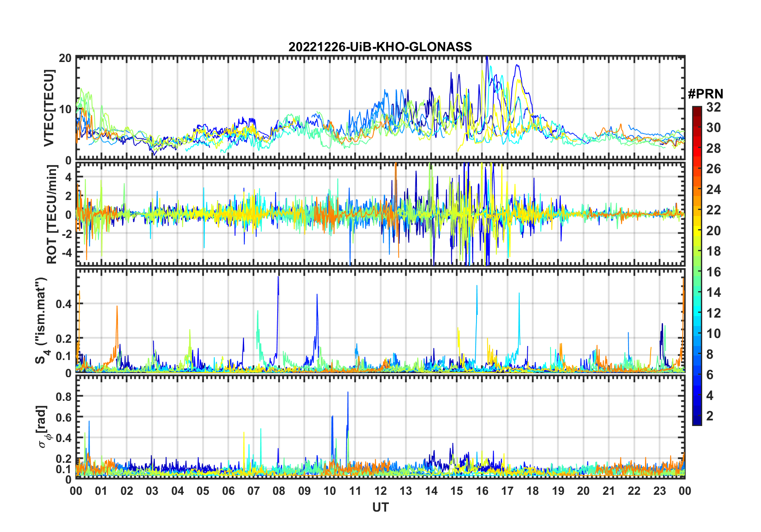This screenshot has height=532, width=761.
Task: Pick colorbar tick label "10"
Action: coord(713,334)
